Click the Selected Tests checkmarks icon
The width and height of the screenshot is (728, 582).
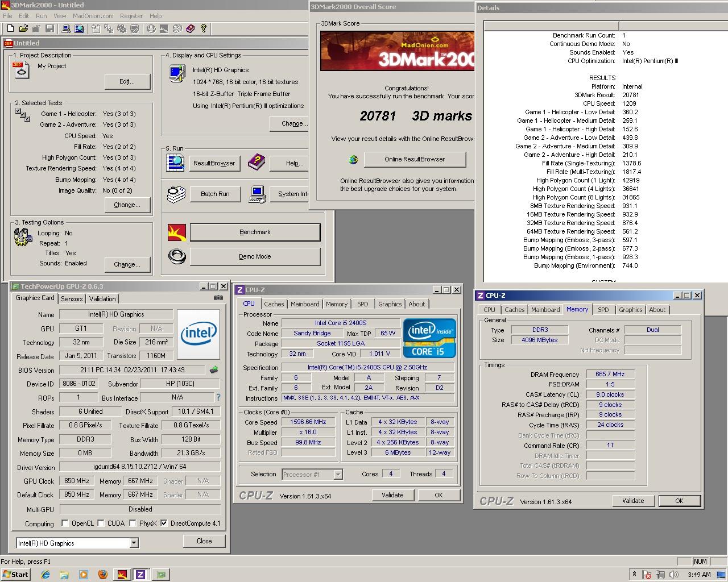click(23, 115)
